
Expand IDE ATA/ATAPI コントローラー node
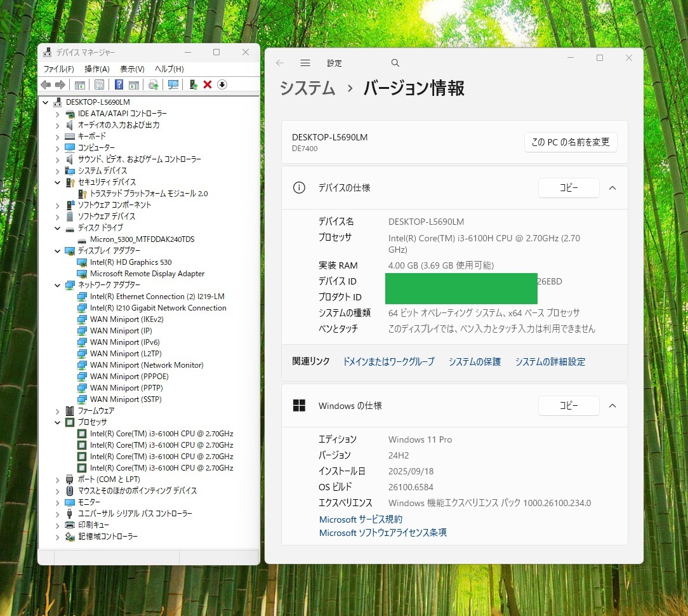(x=58, y=114)
